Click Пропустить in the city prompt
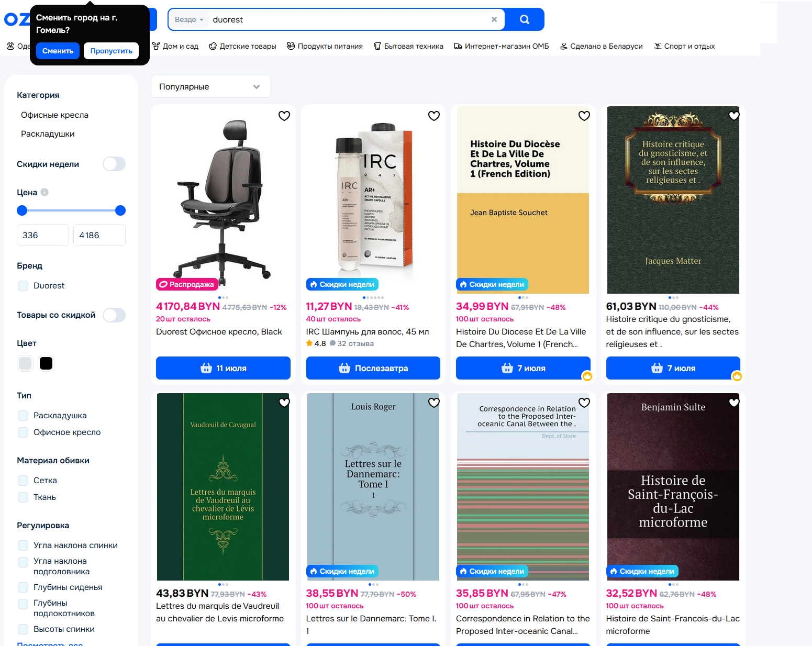The width and height of the screenshot is (812, 646). click(111, 51)
